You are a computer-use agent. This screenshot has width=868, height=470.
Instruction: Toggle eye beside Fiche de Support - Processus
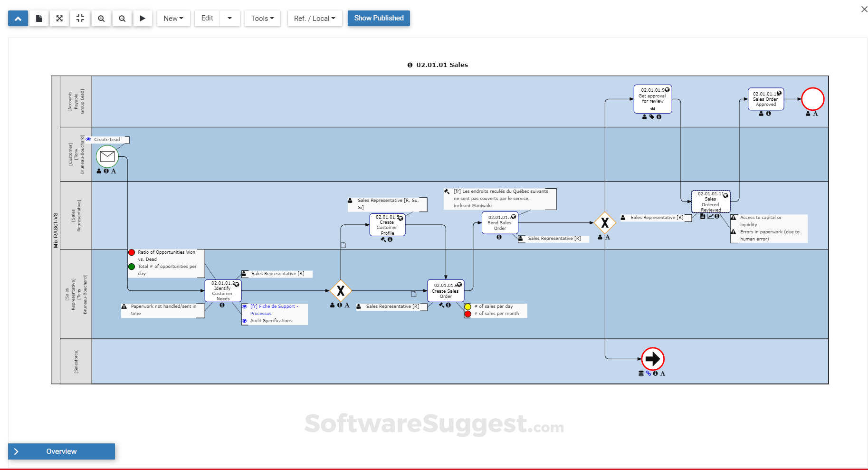(x=245, y=306)
